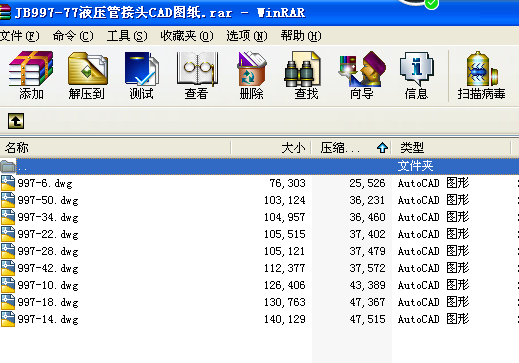Click the Extract To (解压到) toolbar icon

(88, 69)
